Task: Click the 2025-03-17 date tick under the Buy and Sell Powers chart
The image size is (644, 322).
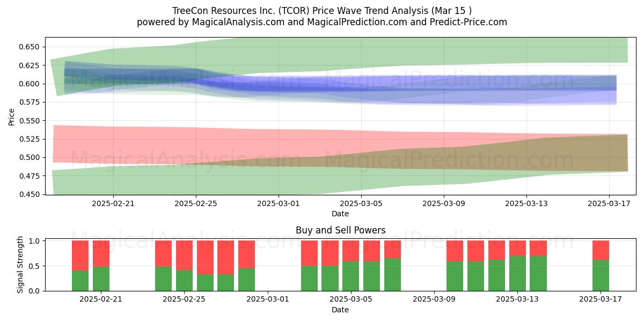Action: (601, 299)
